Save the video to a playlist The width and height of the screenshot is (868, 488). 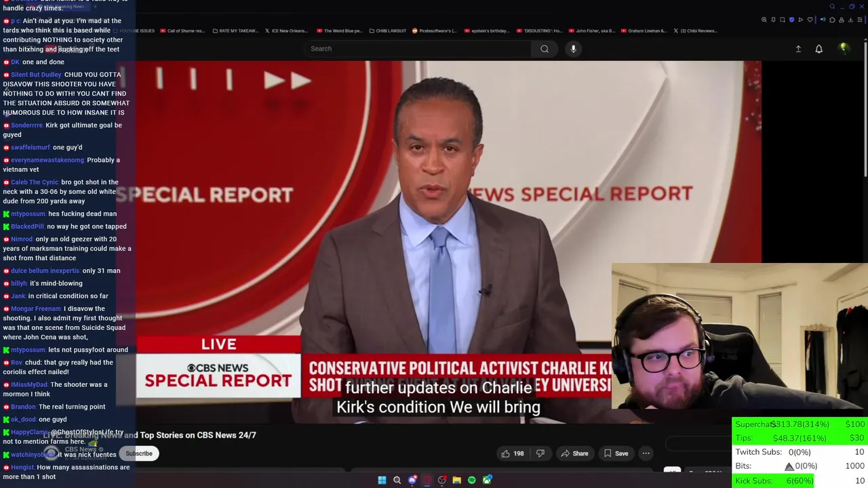[615, 453]
